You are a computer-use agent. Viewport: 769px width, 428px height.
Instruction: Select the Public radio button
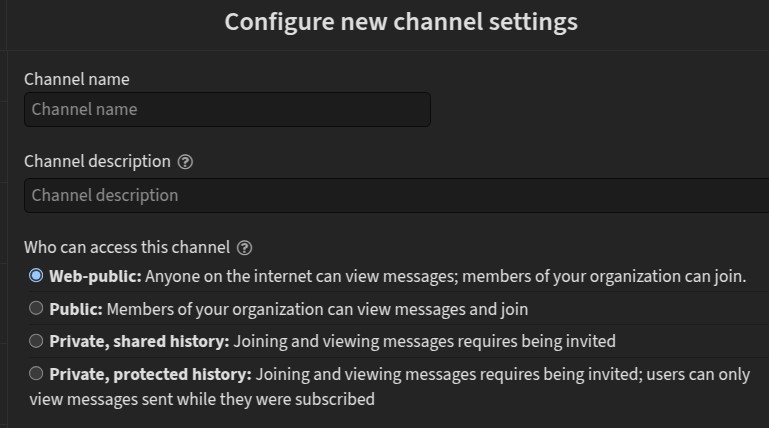pos(37,308)
